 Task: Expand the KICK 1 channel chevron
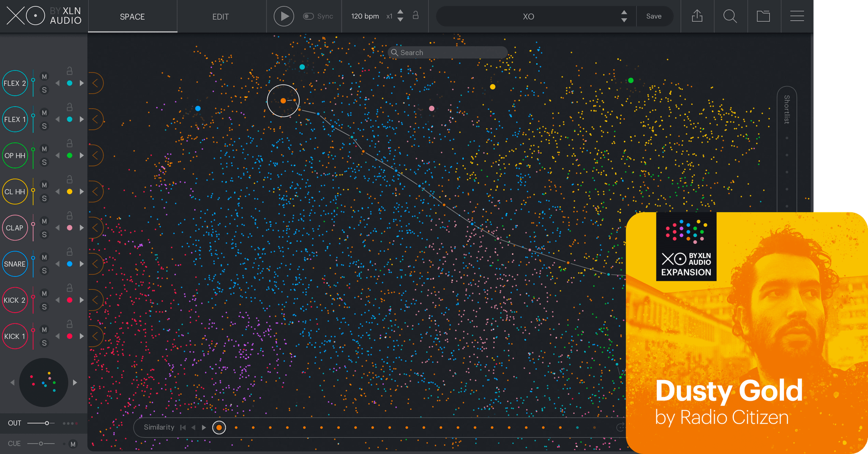[x=95, y=336]
